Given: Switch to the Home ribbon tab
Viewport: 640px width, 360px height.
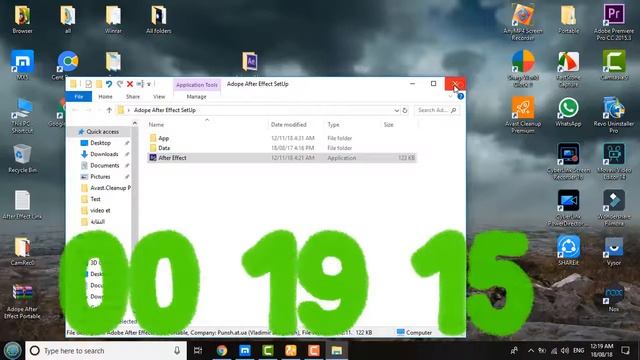Looking at the screenshot, I should coord(105,97).
